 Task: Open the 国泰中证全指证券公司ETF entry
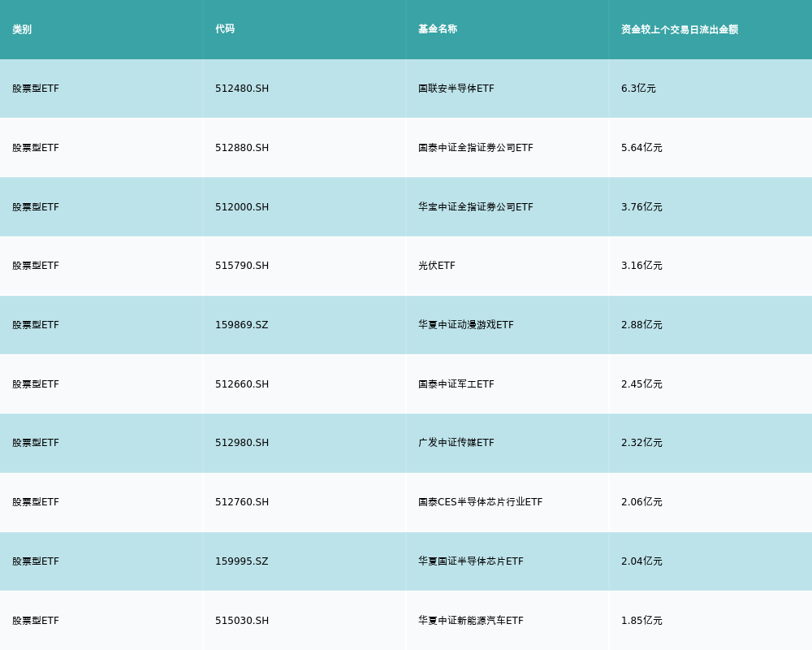coord(476,148)
